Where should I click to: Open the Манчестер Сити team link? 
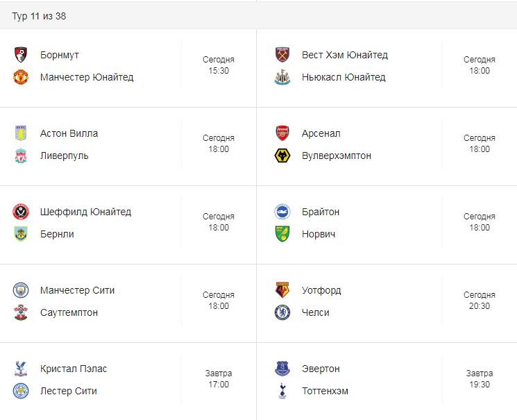pos(77,290)
